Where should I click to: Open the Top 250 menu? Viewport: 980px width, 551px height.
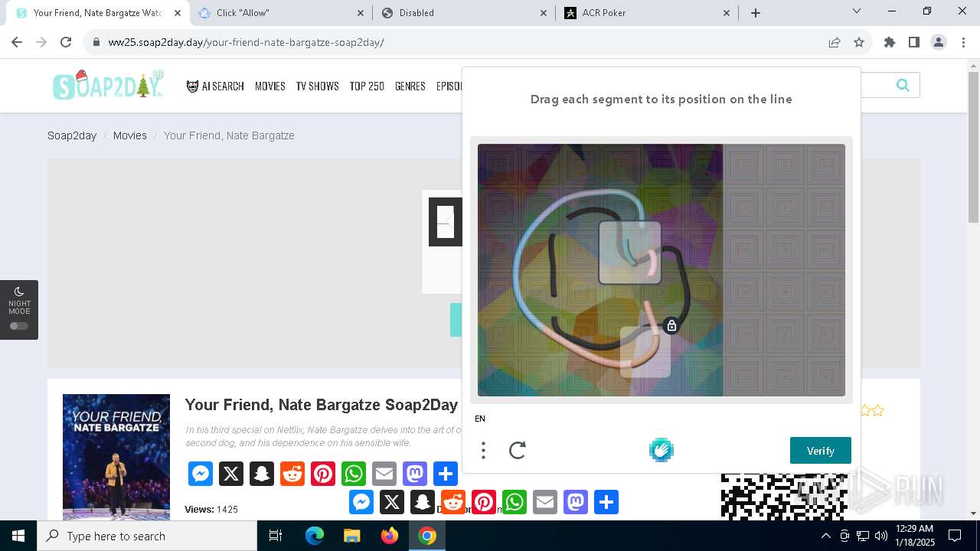(x=367, y=86)
